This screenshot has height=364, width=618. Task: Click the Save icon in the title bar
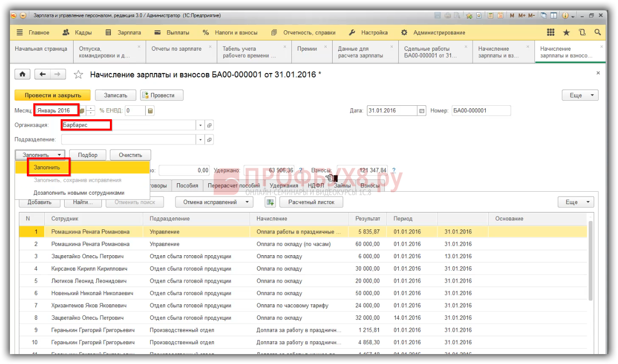[438, 16]
